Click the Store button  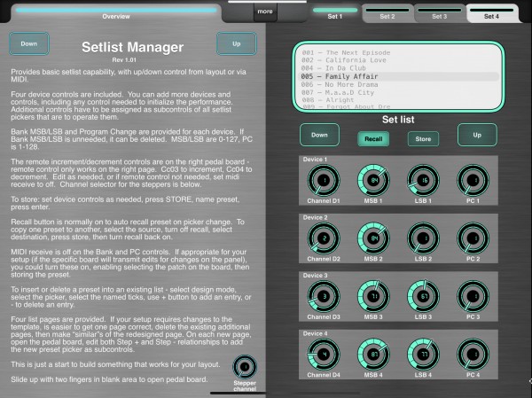[423, 139]
